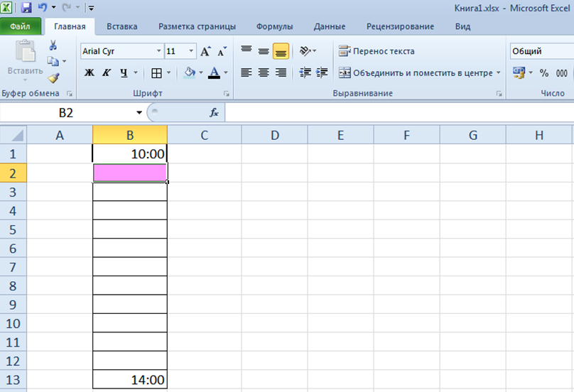Select cell B13 containing 14:00
This screenshot has width=574, height=392.
tap(130, 380)
